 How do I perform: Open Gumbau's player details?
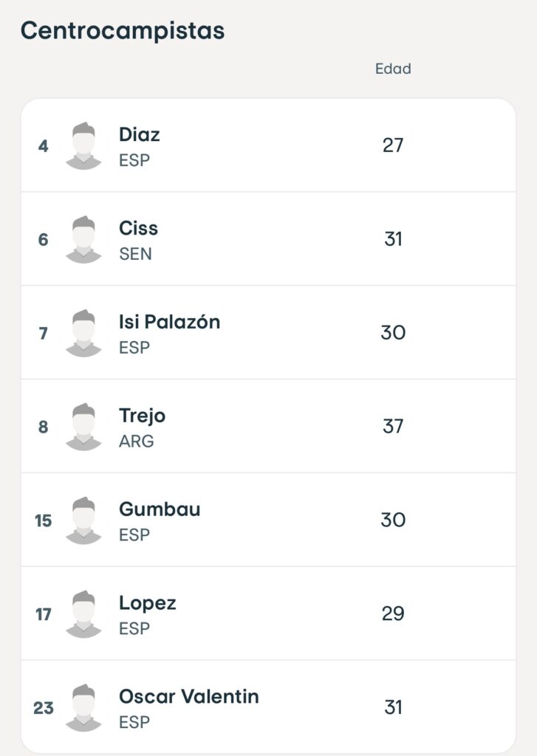click(160, 509)
